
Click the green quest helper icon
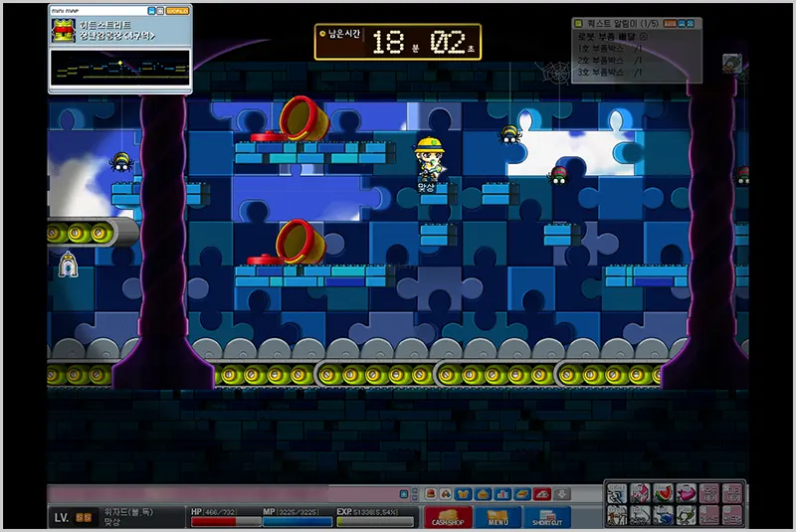click(578, 23)
